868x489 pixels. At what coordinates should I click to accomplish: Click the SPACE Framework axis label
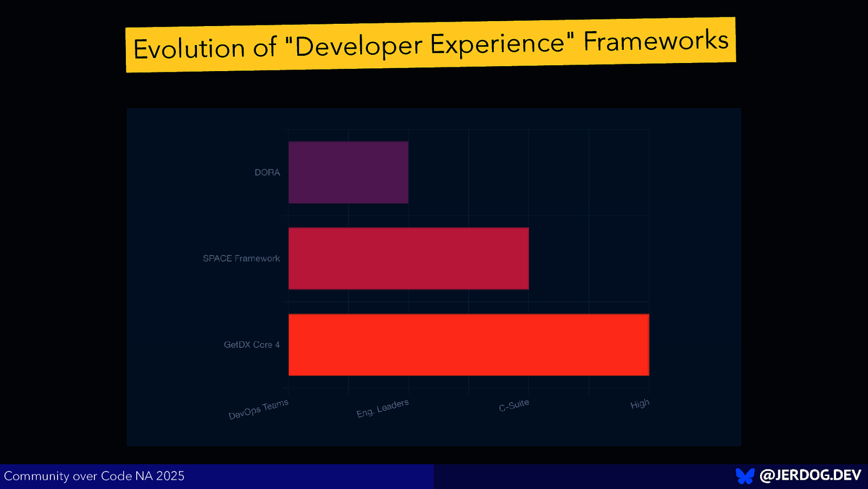coord(241,258)
